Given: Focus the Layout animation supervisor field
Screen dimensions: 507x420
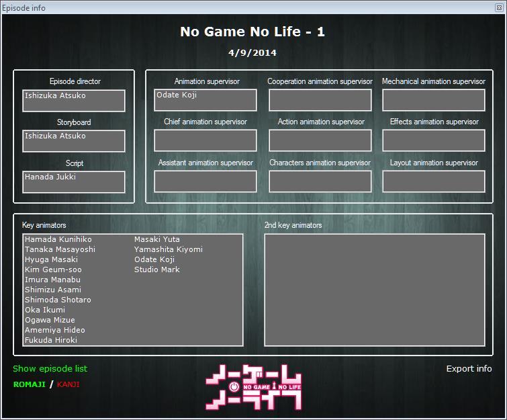Looking at the screenshot, I should (x=434, y=181).
